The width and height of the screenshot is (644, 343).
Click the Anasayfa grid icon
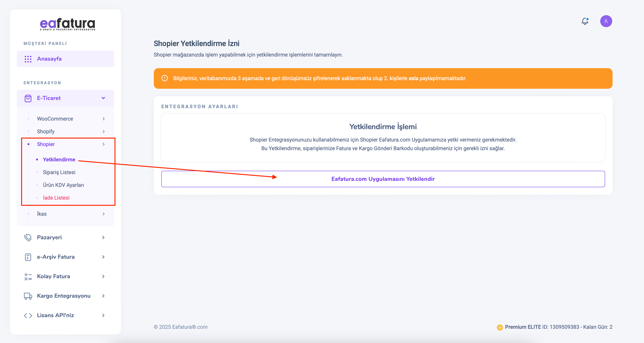pyautogui.click(x=28, y=59)
